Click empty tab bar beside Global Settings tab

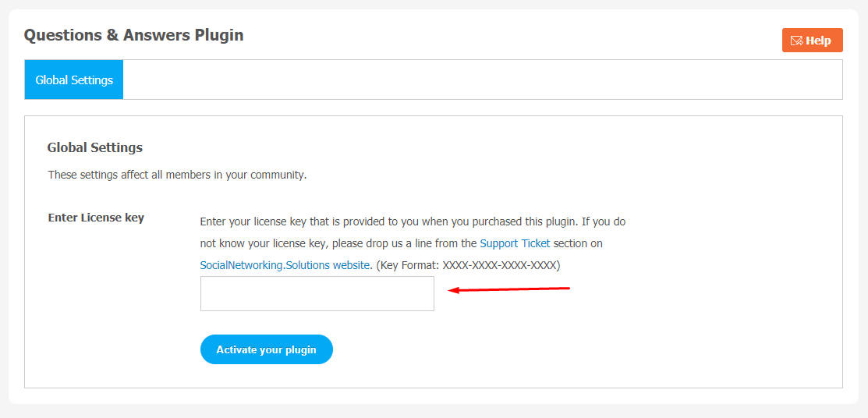click(x=482, y=80)
